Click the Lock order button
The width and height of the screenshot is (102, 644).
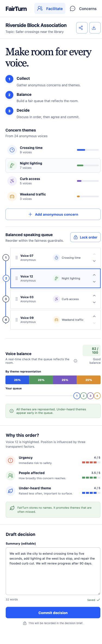(x=85, y=237)
